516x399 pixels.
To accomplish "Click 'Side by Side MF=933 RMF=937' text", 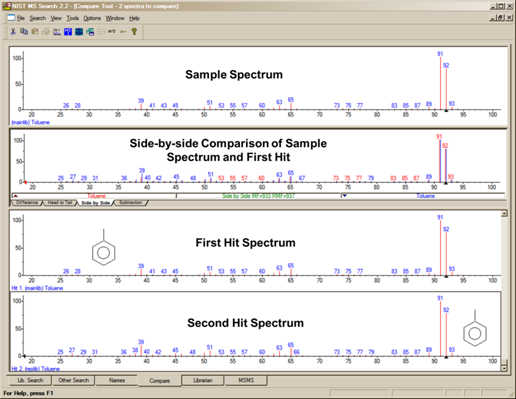I will 258,196.
